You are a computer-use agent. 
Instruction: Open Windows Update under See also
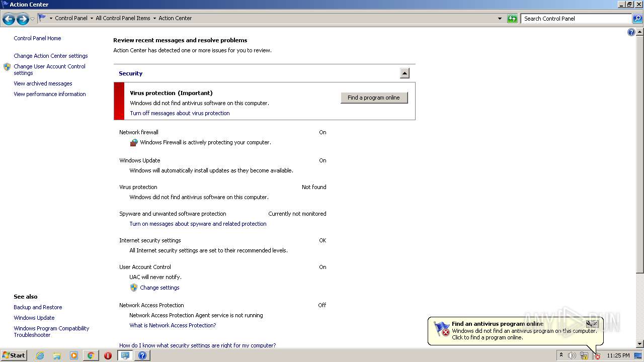pos(34,318)
